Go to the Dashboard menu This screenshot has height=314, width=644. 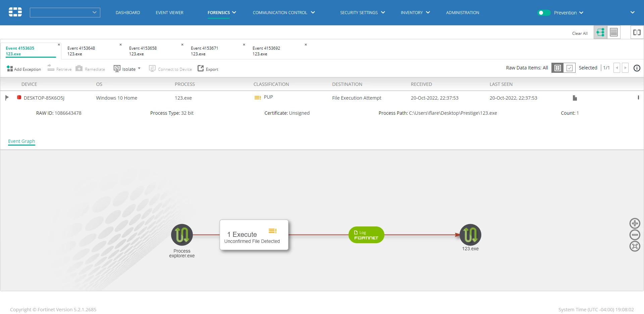tap(128, 12)
